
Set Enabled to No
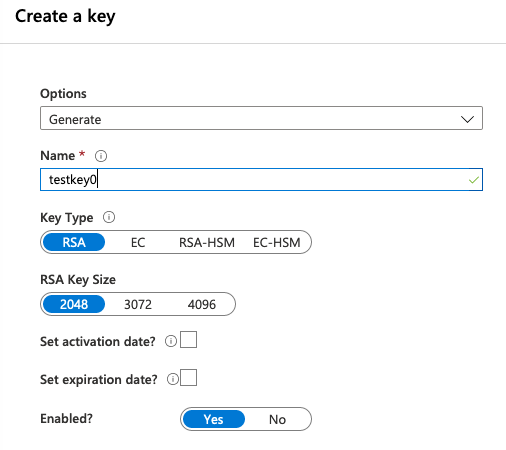(x=277, y=419)
